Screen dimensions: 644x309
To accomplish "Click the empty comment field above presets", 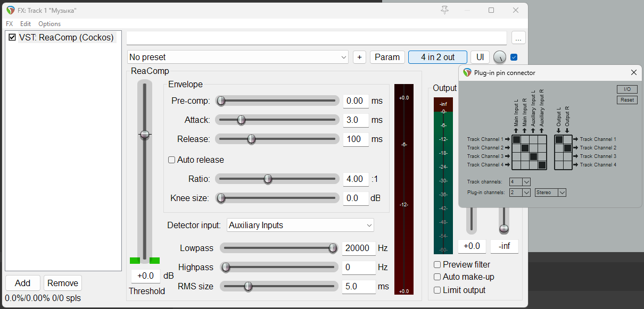I will [317, 38].
